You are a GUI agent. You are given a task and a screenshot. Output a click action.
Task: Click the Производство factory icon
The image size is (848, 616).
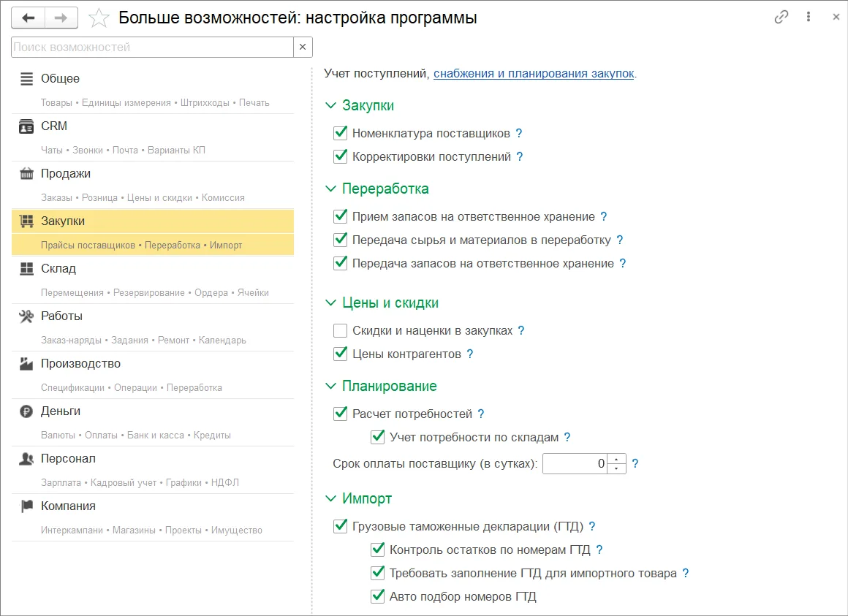tap(26, 364)
